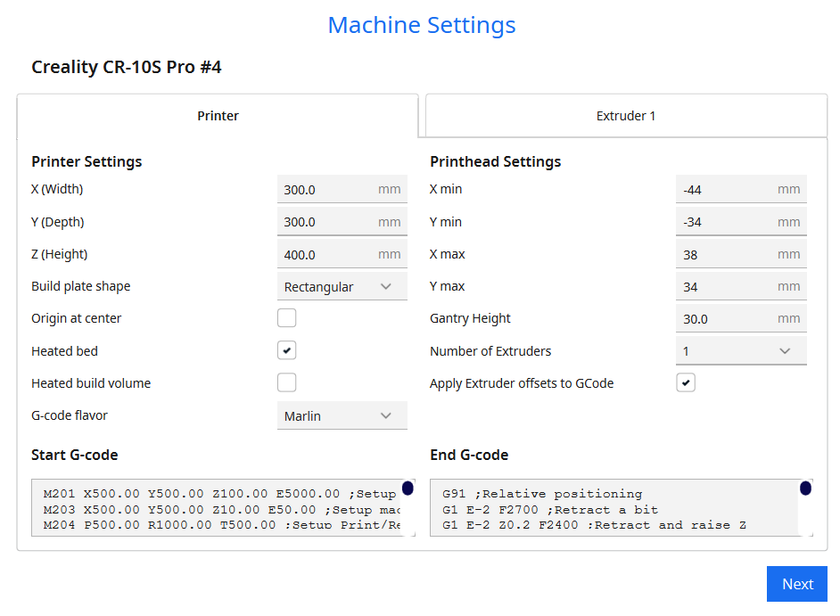
Task: Click the Start G-code scrollbar handle
Action: [x=408, y=488]
